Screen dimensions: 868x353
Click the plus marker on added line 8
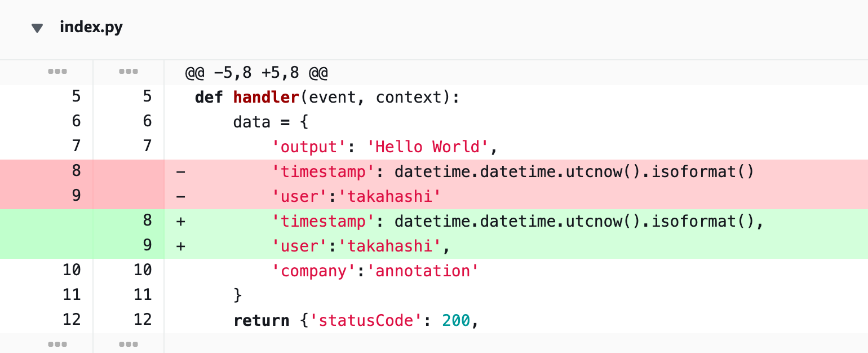click(179, 220)
